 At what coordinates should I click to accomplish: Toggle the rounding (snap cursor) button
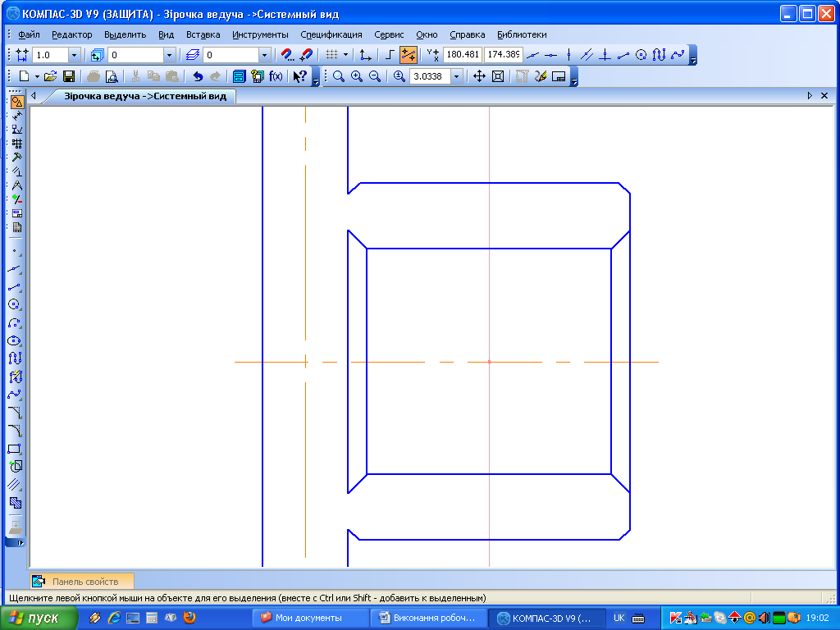point(408,55)
